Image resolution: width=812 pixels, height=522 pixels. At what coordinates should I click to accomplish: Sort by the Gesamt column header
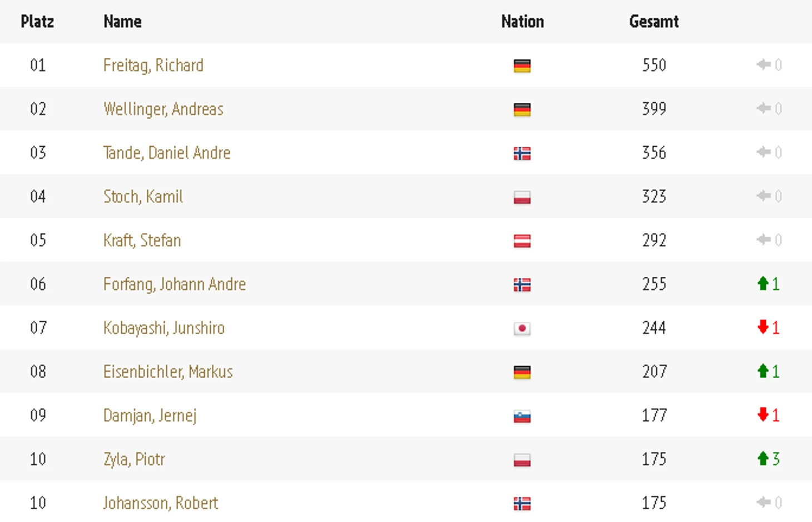(654, 22)
